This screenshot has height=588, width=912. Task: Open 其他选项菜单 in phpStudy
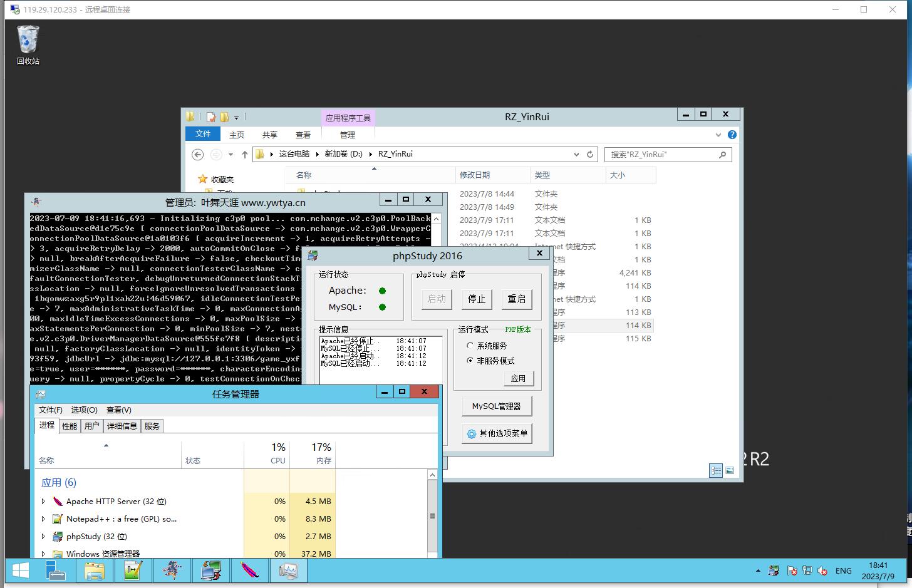pyautogui.click(x=496, y=433)
